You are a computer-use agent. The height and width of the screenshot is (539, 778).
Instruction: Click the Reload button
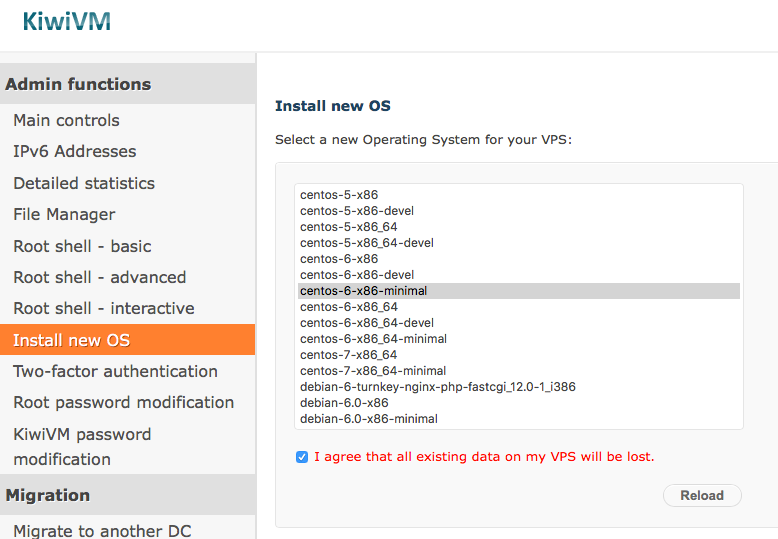coord(702,495)
